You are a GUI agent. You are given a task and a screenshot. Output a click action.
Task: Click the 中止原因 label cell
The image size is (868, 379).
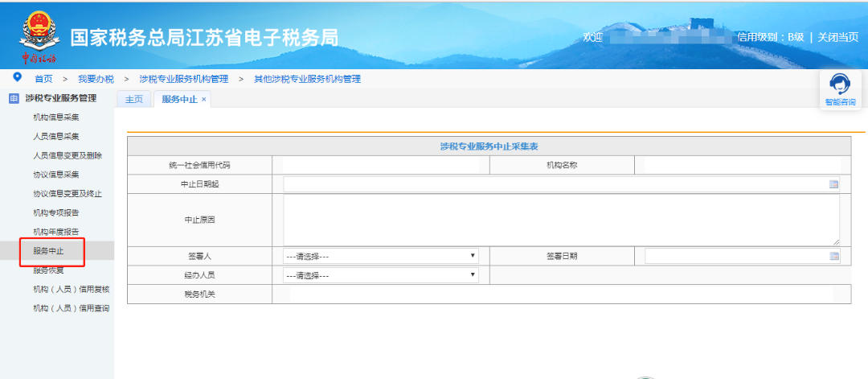coord(200,220)
